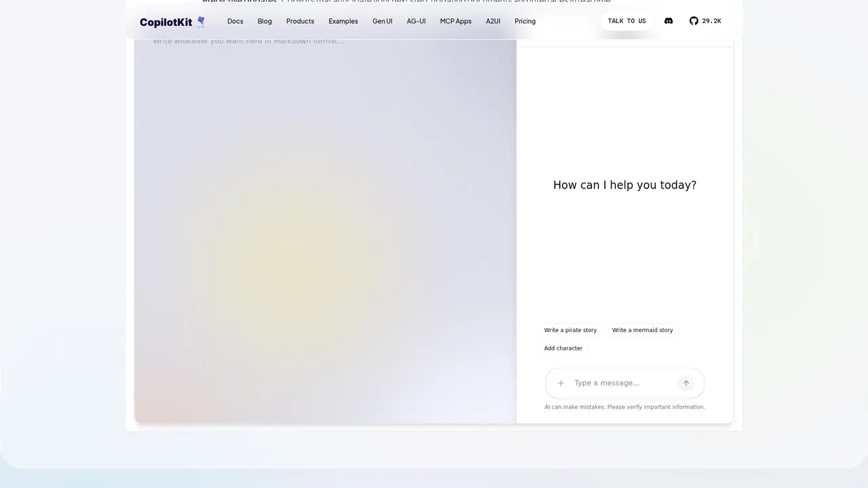Select MCP Apps in the navigation
The width and height of the screenshot is (868, 488).
pyautogui.click(x=456, y=21)
